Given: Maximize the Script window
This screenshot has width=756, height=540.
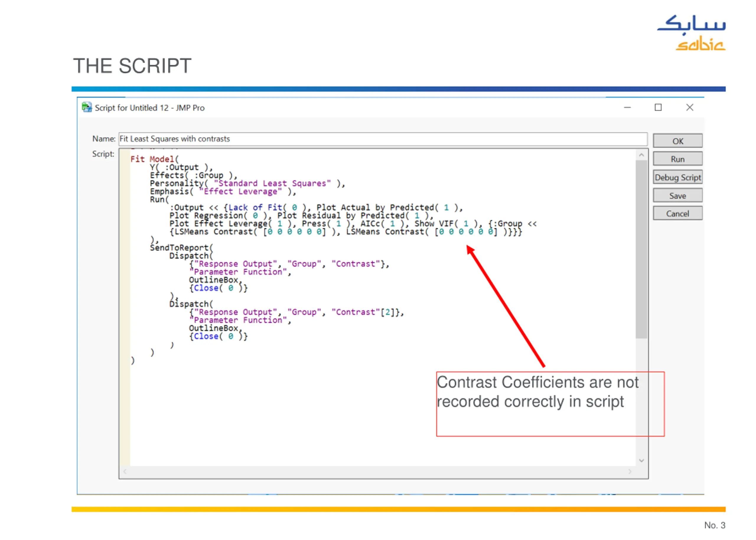Looking at the screenshot, I should pyautogui.click(x=658, y=108).
